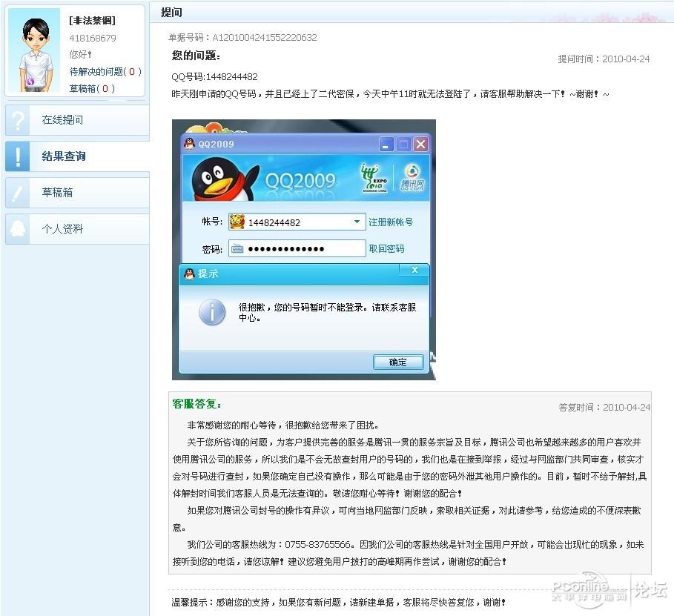Minimize the QQ2009 login window

(386, 145)
